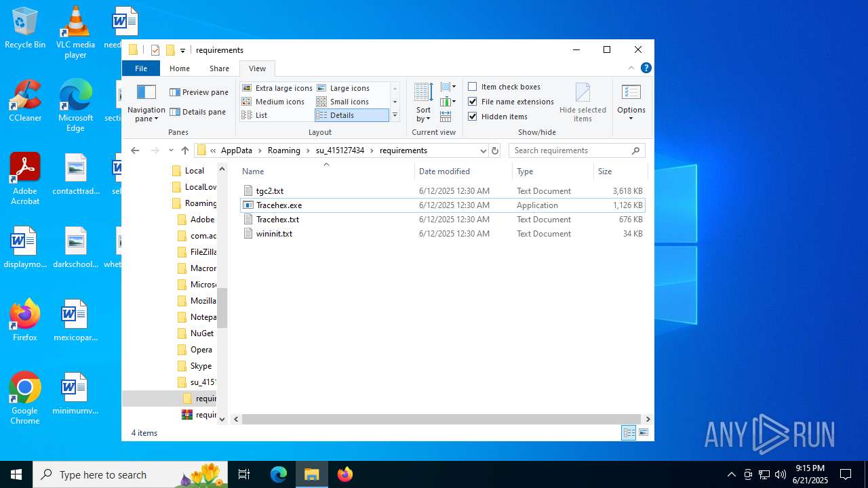Click the New folder quick access icon

point(170,50)
